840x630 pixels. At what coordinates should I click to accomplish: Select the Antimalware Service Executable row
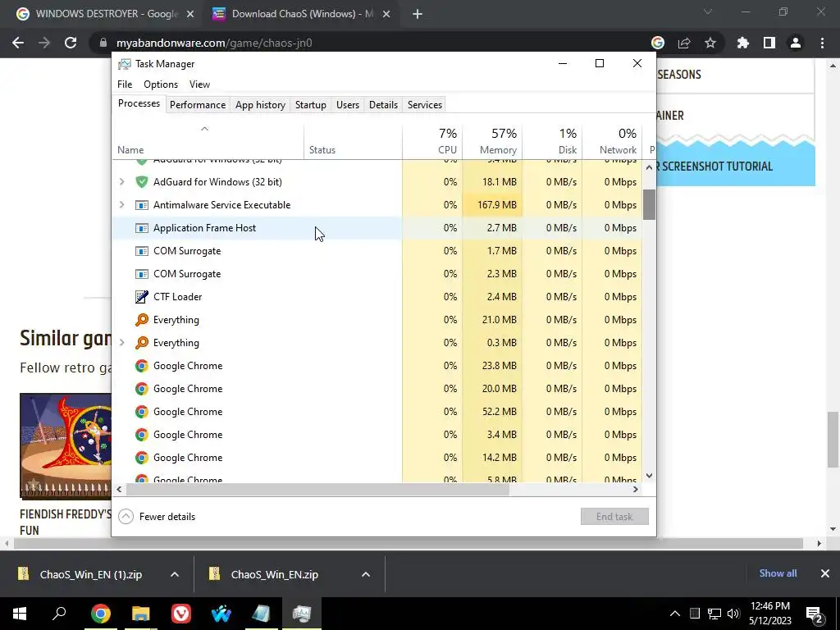(377, 204)
